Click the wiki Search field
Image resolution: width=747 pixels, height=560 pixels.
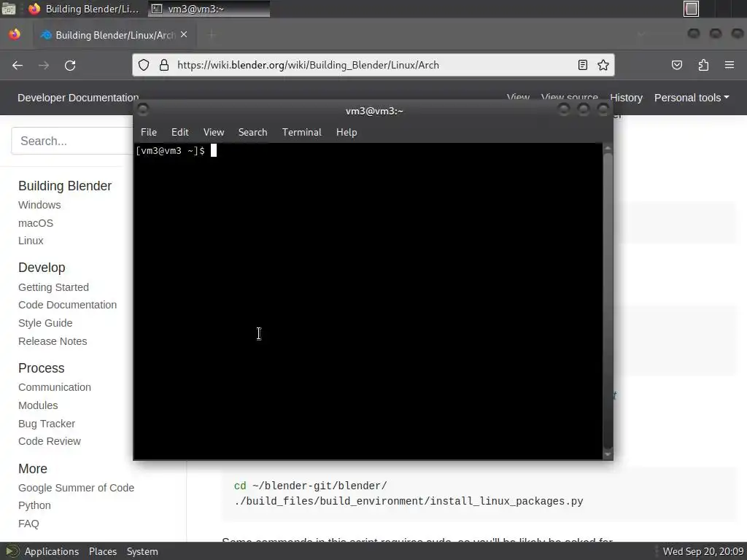(x=71, y=141)
